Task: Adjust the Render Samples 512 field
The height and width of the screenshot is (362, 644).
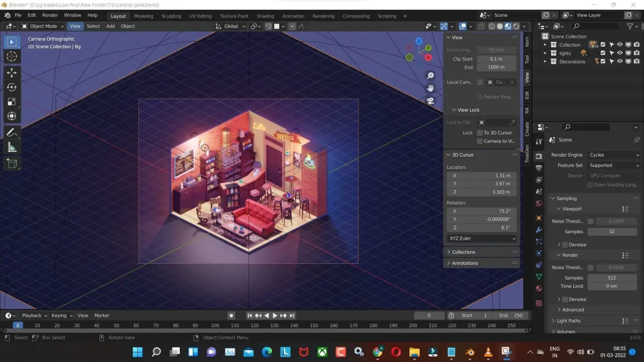Action: pos(612,278)
